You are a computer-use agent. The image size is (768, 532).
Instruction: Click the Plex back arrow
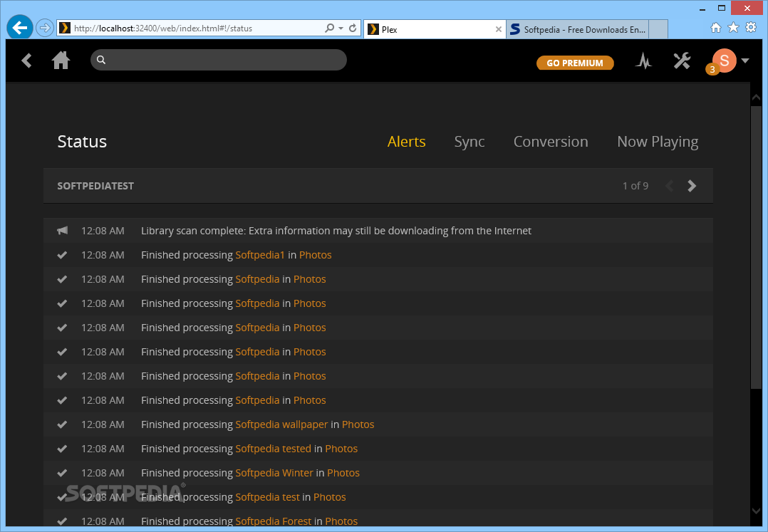[26, 61]
